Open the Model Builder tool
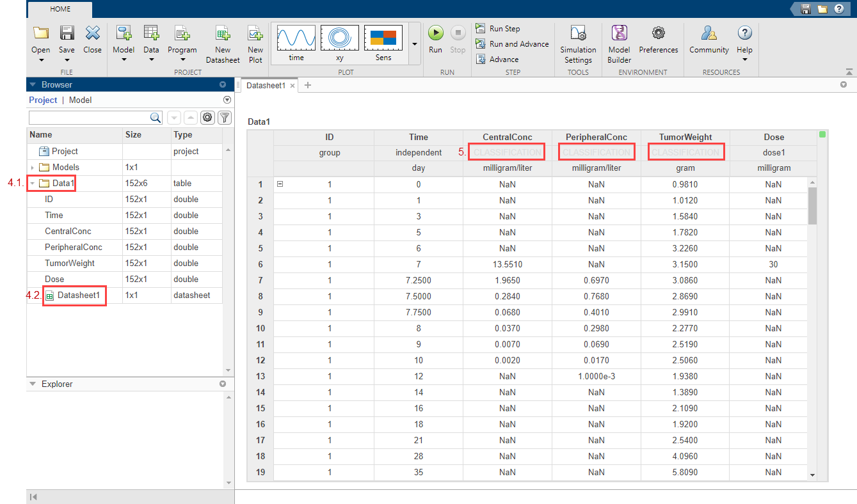Viewport: 857px width, 504px height. pyautogui.click(x=619, y=34)
